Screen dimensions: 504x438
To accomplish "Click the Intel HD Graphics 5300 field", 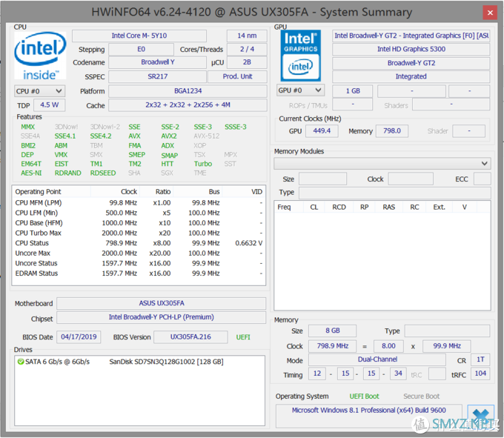I will [x=411, y=49].
